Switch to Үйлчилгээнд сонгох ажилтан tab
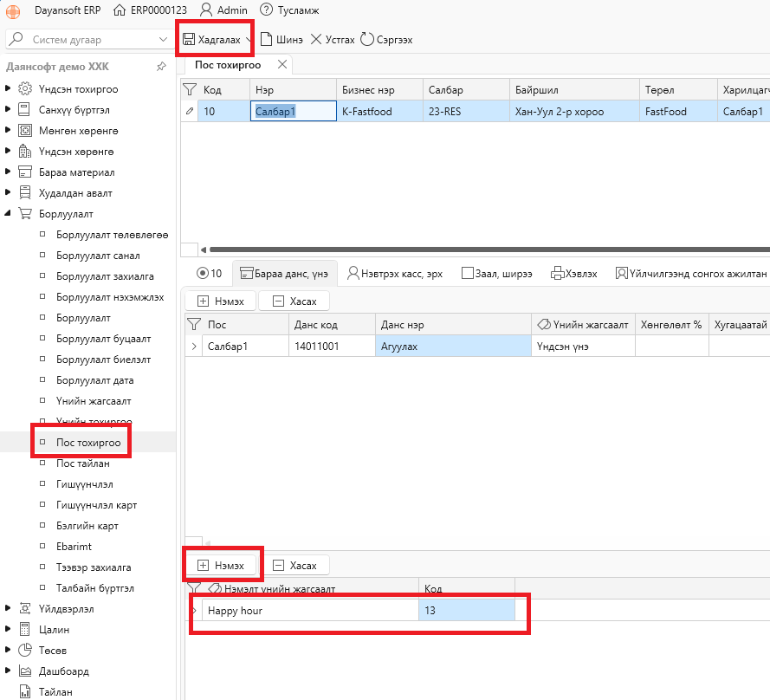 click(690, 274)
